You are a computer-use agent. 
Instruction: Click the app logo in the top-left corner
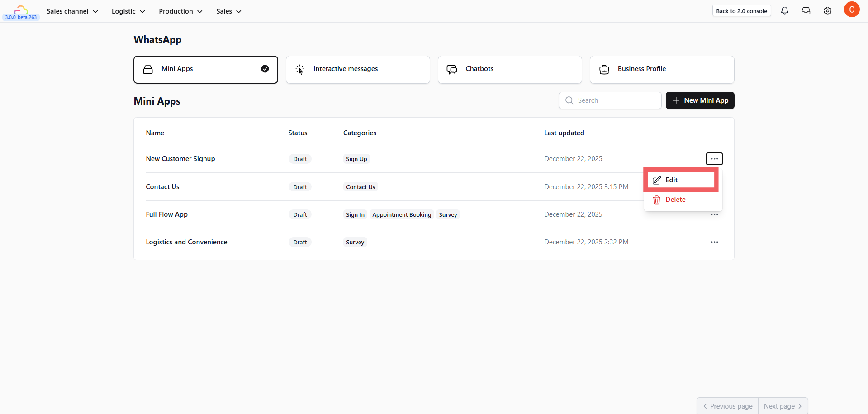pyautogui.click(x=21, y=9)
